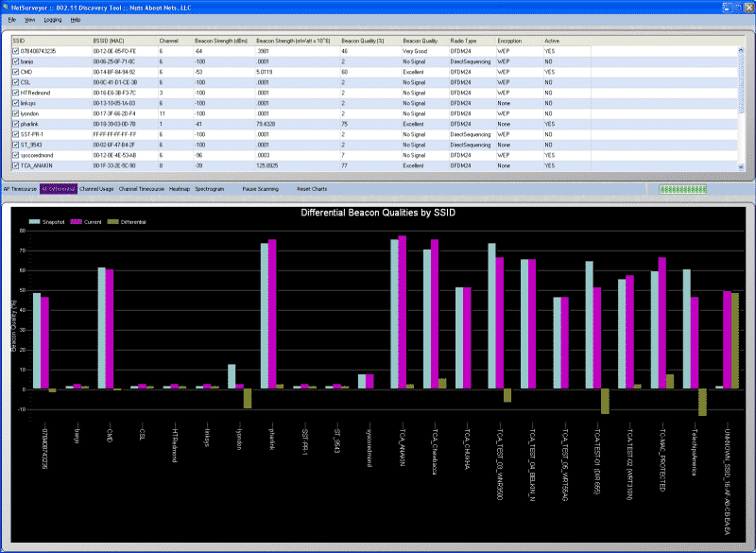Image resolution: width=756 pixels, height=553 pixels.
Task: Open the Logging menu
Action: pyautogui.click(x=53, y=20)
